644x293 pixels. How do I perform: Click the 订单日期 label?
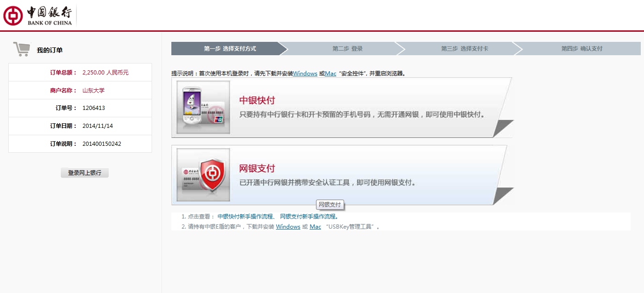click(64, 126)
